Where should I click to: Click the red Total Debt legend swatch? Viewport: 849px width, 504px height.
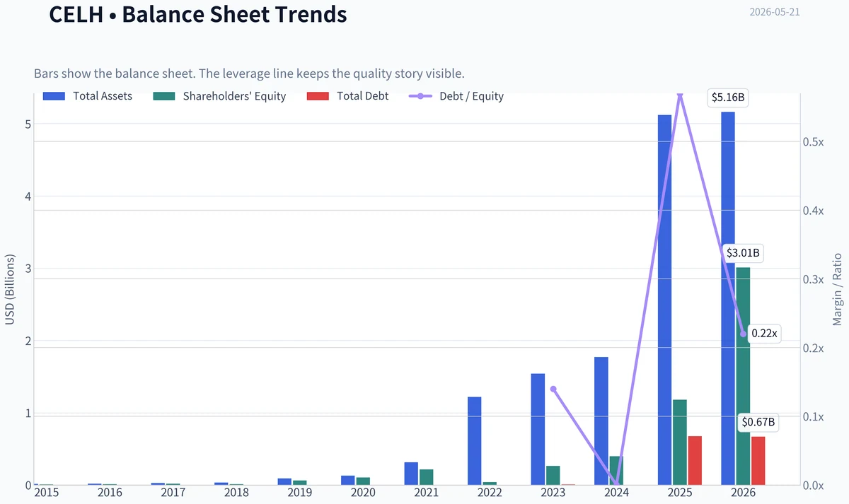(x=318, y=96)
